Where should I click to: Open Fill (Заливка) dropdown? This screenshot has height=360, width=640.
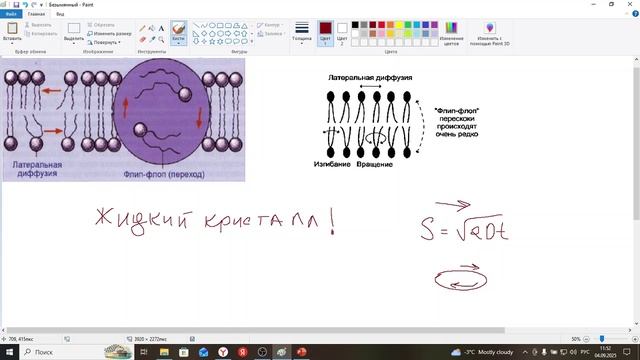coord(271,34)
